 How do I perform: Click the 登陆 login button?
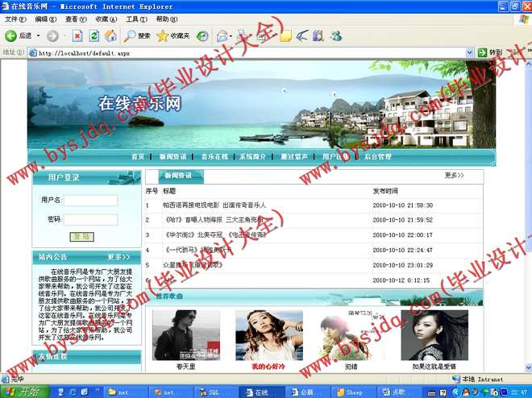pos(81,237)
